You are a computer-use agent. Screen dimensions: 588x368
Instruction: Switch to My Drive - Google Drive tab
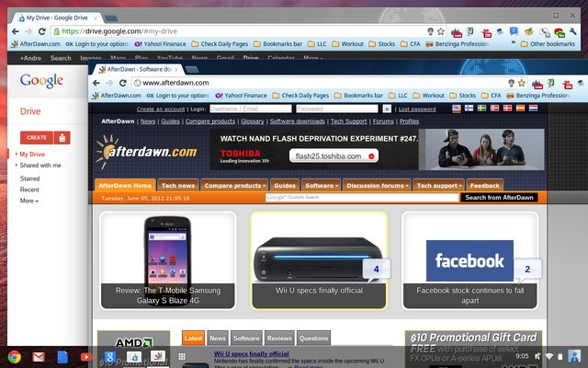[57, 17]
